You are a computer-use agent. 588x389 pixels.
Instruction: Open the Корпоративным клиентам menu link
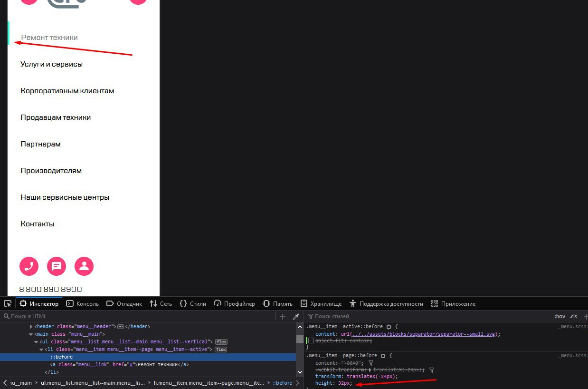(x=67, y=91)
